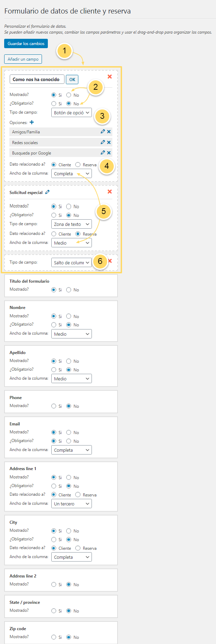Delete Como nos ha conocido field red X
Image resolution: width=216 pixels, height=644 pixels.
coord(110,77)
